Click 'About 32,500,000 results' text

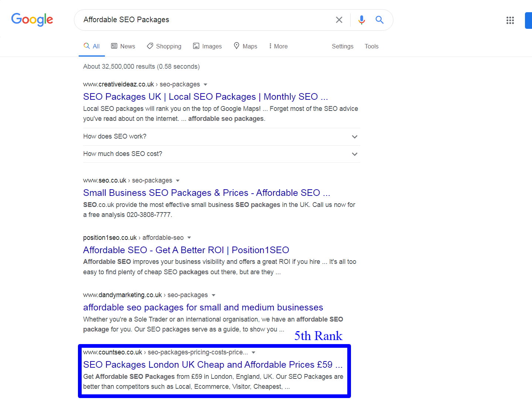pos(141,67)
